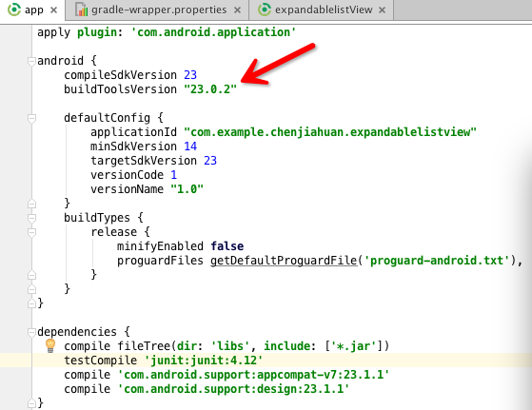This screenshot has height=410, width=532.
Task: Collapse the dependencies block
Action: pos(31,332)
